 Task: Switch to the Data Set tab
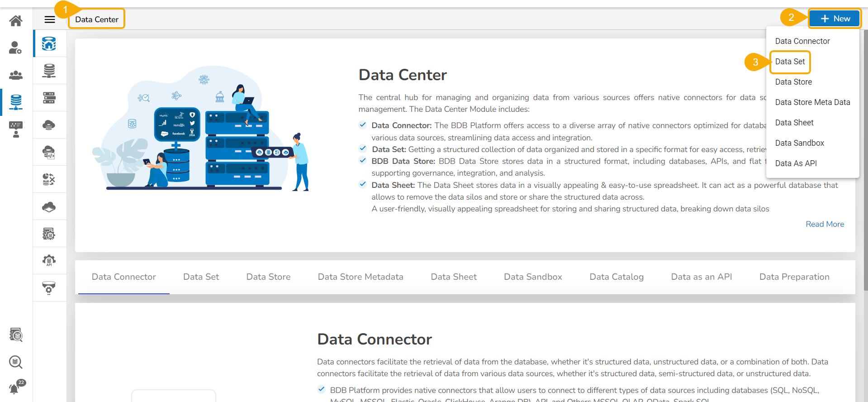201,277
